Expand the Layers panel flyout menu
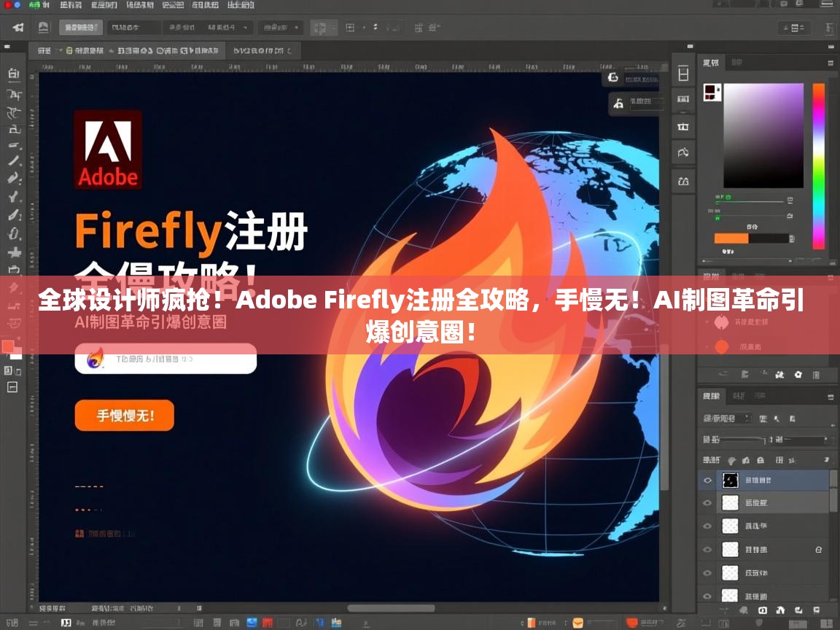This screenshot has width=840, height=630. pyautogui.click(x=830, y=396)
